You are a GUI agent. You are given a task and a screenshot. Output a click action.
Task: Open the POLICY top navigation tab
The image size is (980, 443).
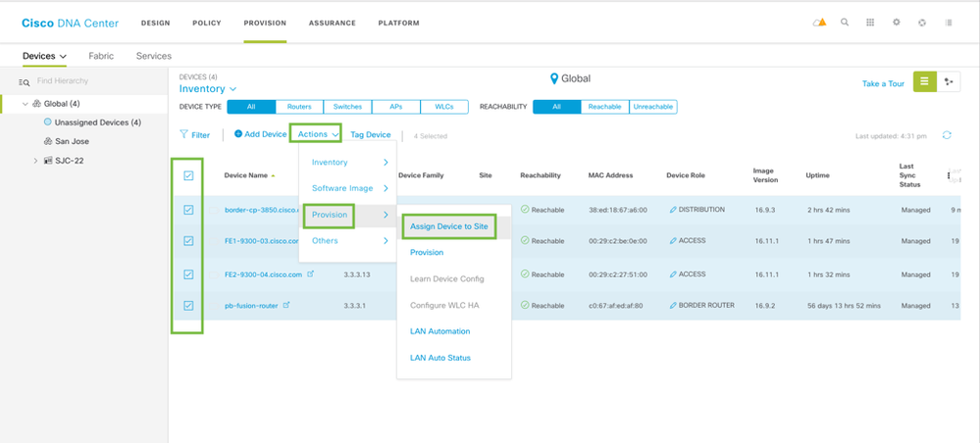[x=207, y=24]
